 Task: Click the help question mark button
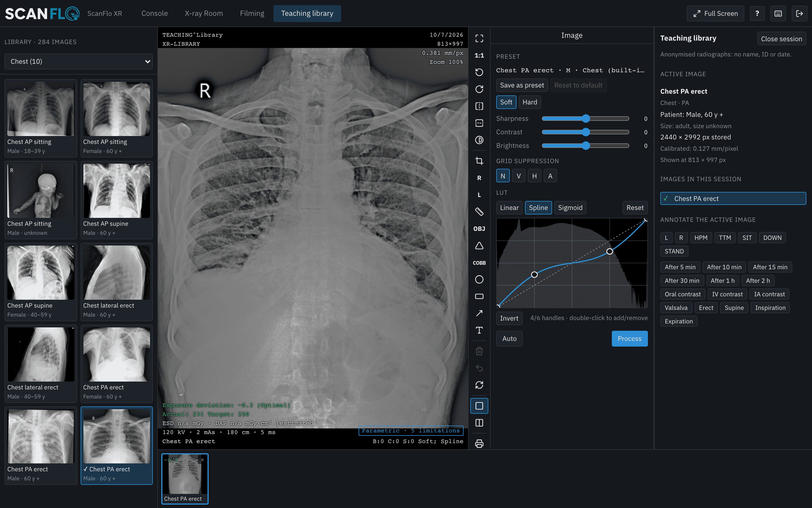point(757,14)
